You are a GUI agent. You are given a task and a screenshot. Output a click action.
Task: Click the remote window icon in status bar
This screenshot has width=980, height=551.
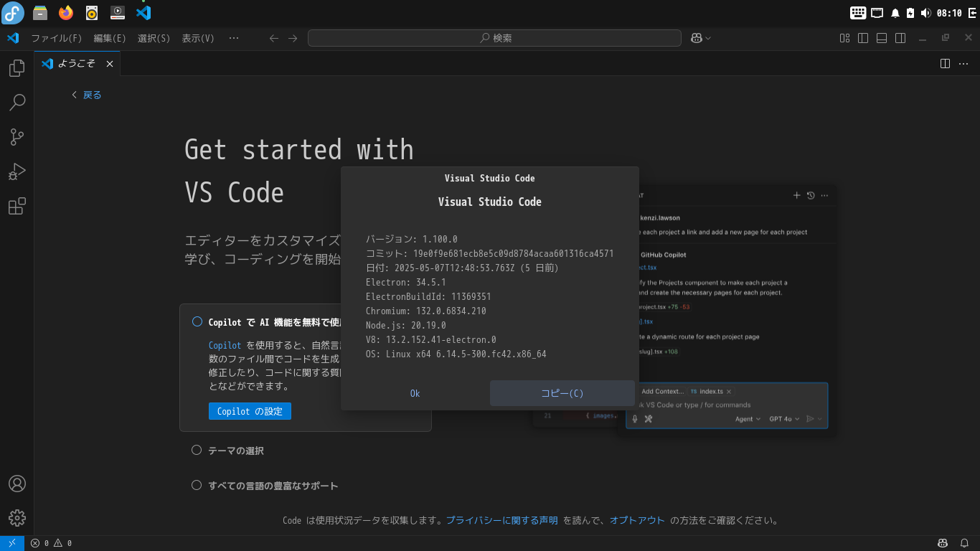(12, 543)
